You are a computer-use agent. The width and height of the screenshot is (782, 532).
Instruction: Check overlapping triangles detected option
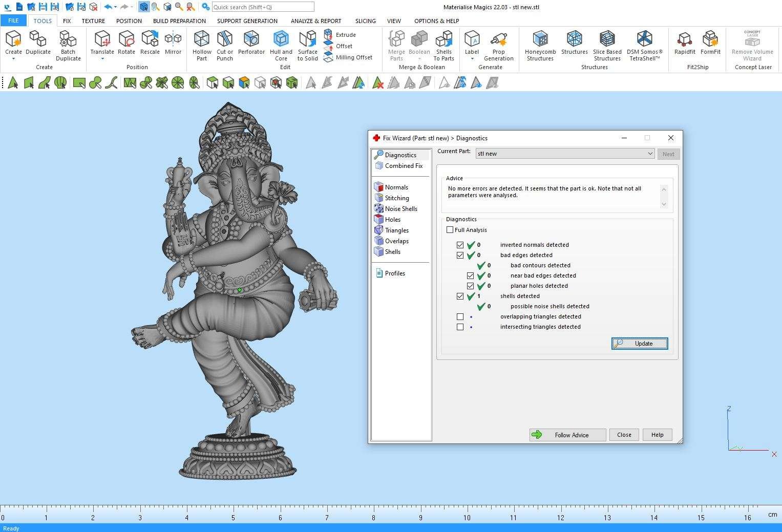tap(460, 316)
